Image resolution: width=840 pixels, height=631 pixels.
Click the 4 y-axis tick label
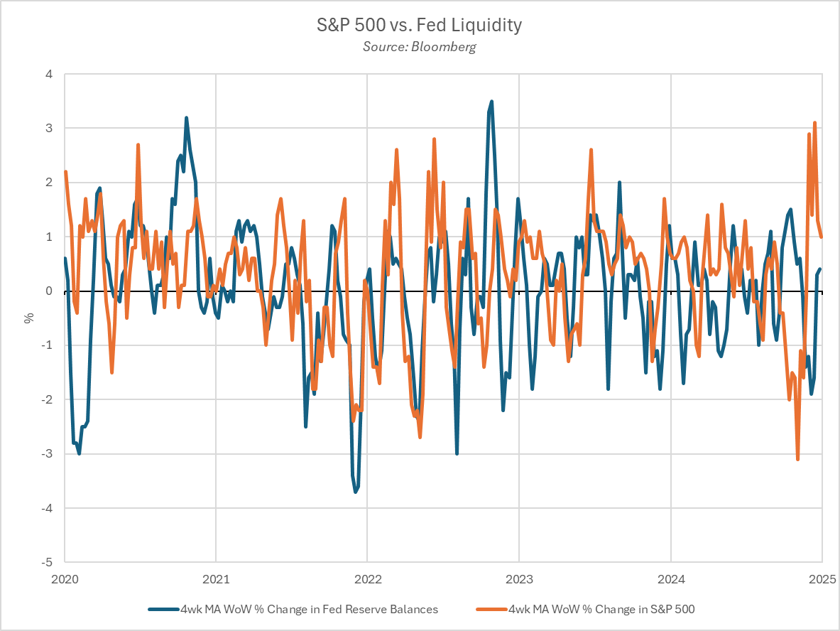point(50,74)
